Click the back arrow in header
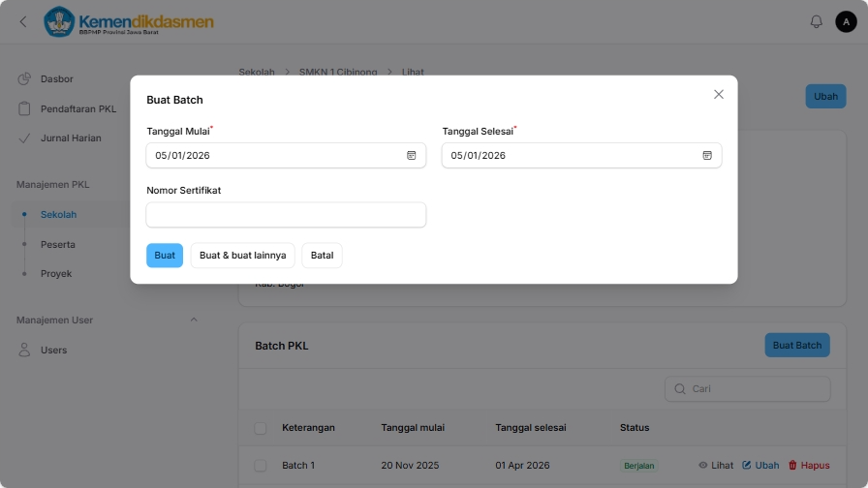The width and height of the screenshot is (868, 488). [x=23, y=21]
